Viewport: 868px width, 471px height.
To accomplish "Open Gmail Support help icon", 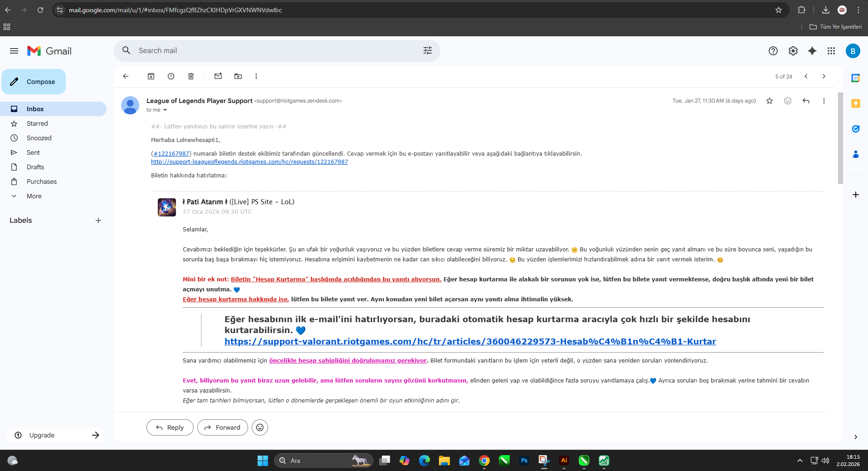I will coord(773,51).
